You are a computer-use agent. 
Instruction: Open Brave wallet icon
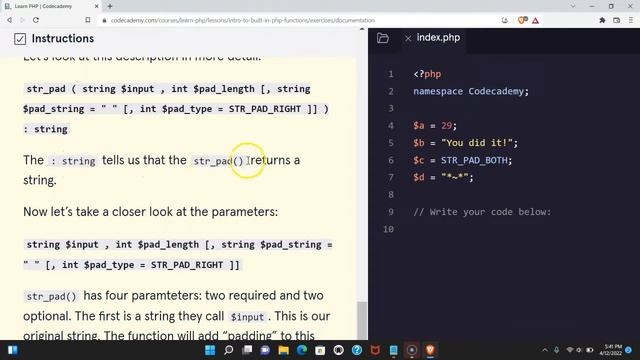pos(616,20)
